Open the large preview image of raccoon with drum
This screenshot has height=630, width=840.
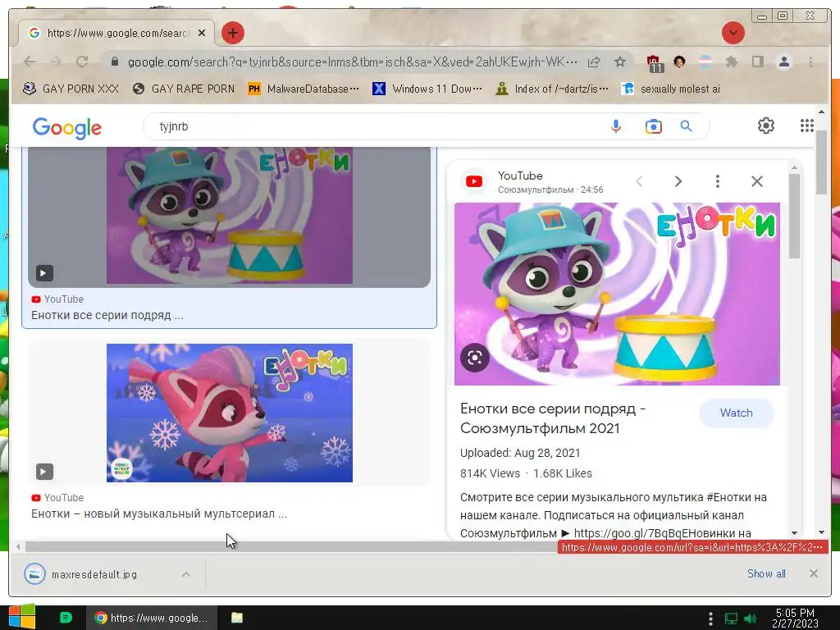pyautogui.click(x=617, y=294)
